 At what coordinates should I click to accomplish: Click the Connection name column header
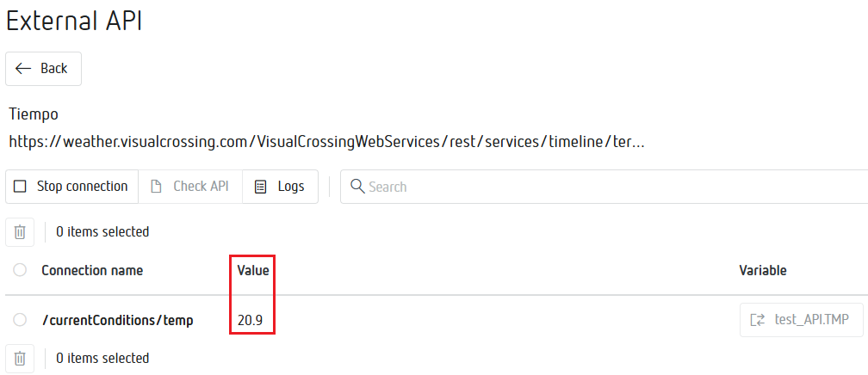coord(92,270)
